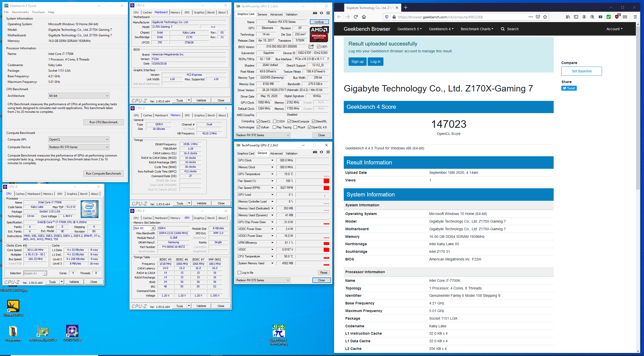The width and height of the screenshot is (644, 356).
Task: Click the Reset button in GPU-Z Sensors
Action: click(x=324, y=273)
